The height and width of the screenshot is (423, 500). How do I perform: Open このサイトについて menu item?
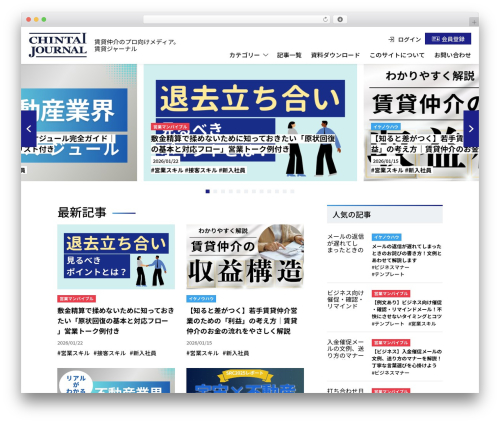pos(397,55)
